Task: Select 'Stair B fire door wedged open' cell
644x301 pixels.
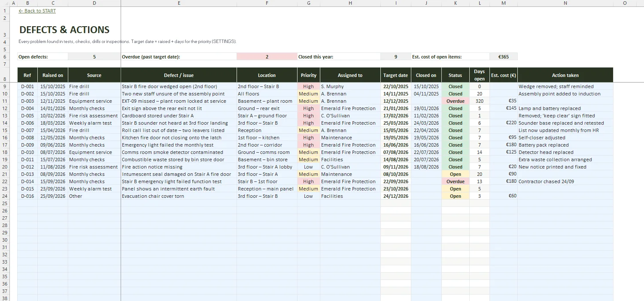Action: [179, 86]
